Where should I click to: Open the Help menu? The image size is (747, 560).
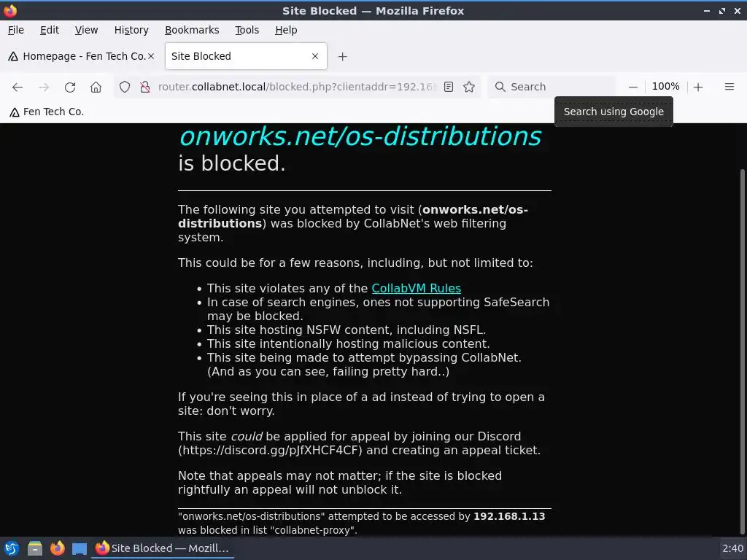pyautogui.click(x=286, y=30)
